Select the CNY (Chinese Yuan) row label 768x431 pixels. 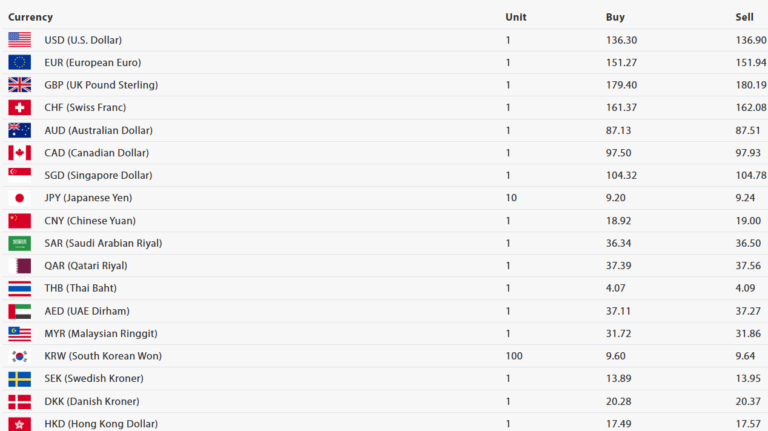pos(90,220)
